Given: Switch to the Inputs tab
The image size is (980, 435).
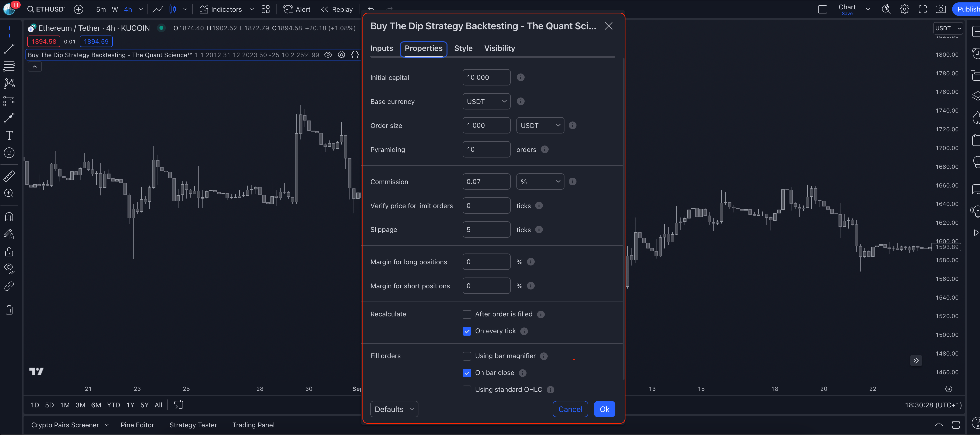Looking at the screenshot, I should 382,48.
